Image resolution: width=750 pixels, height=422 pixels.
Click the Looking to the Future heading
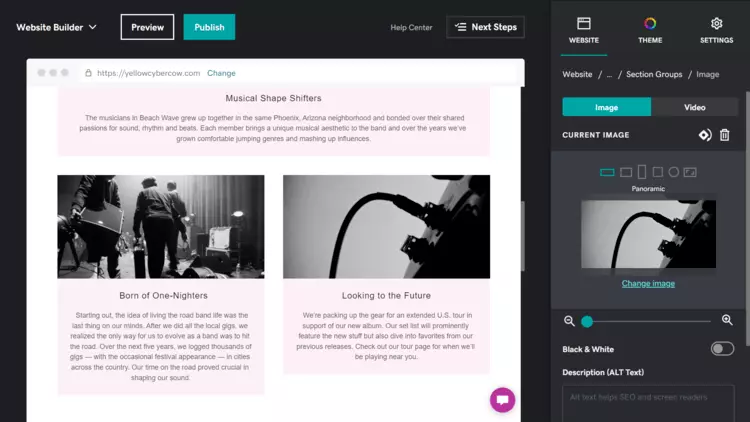point(386,296)
